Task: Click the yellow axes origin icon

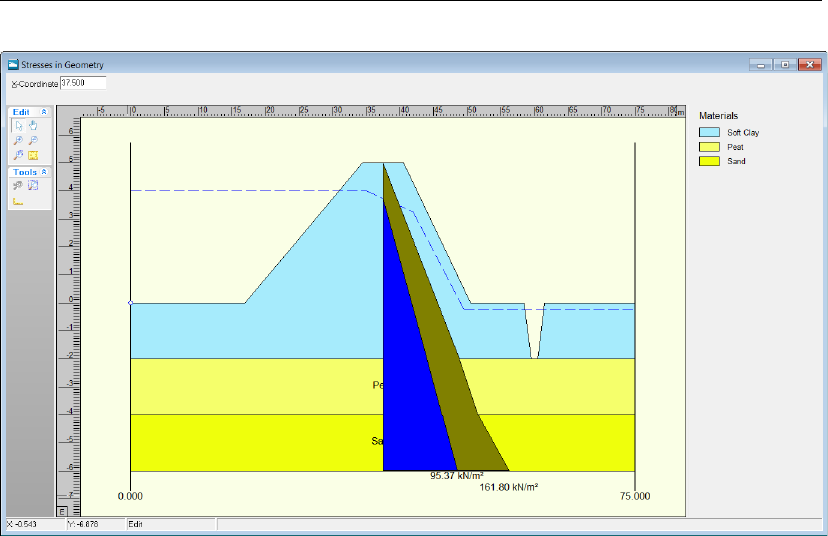Action: click(x=18, y=201)
